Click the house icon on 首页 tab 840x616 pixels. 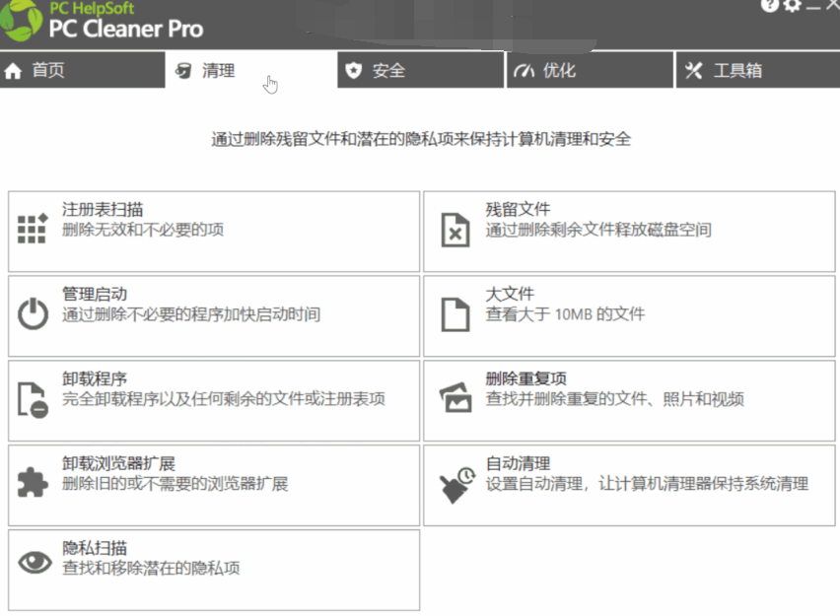point(13,71)
